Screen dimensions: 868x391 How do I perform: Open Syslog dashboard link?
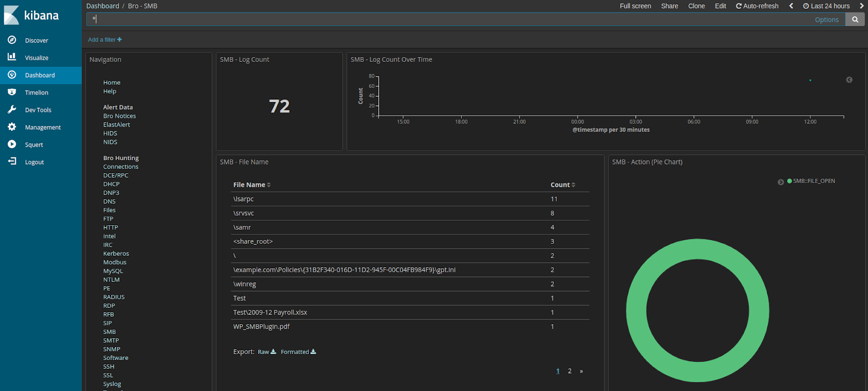112,384
